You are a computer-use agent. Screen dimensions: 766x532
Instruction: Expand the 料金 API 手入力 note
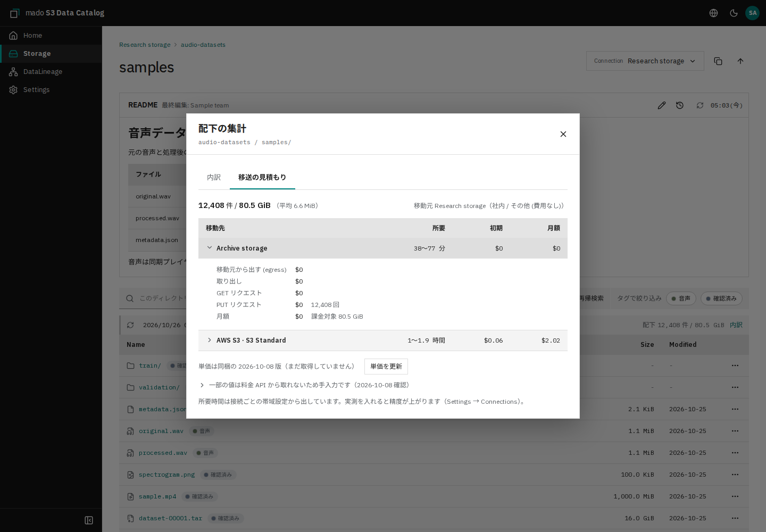(x=304, y=385)
